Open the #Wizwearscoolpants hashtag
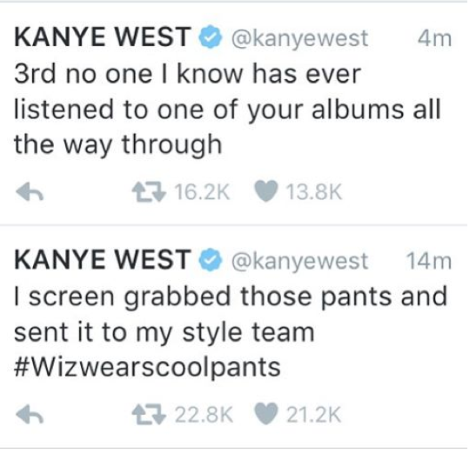 (x=147, y=368)
